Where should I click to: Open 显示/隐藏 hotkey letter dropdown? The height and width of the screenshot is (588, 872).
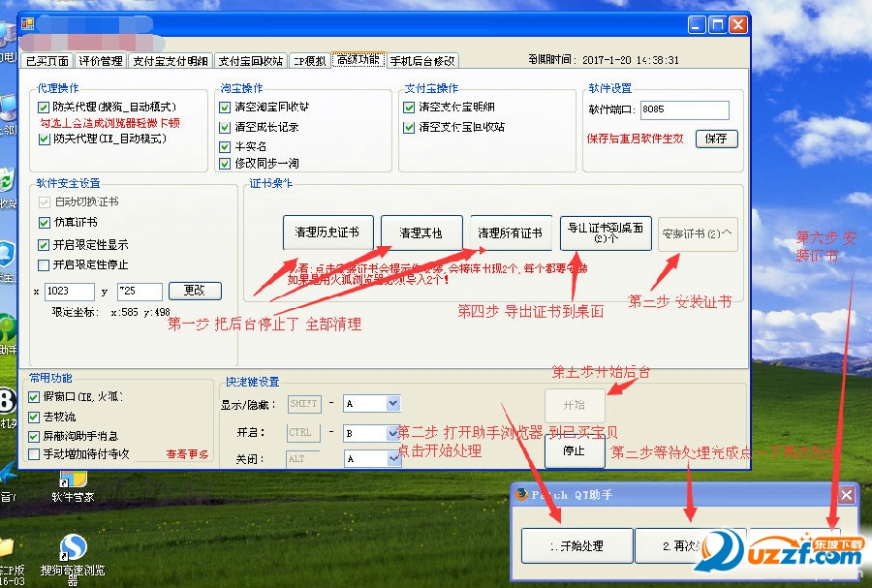(393, 404)
